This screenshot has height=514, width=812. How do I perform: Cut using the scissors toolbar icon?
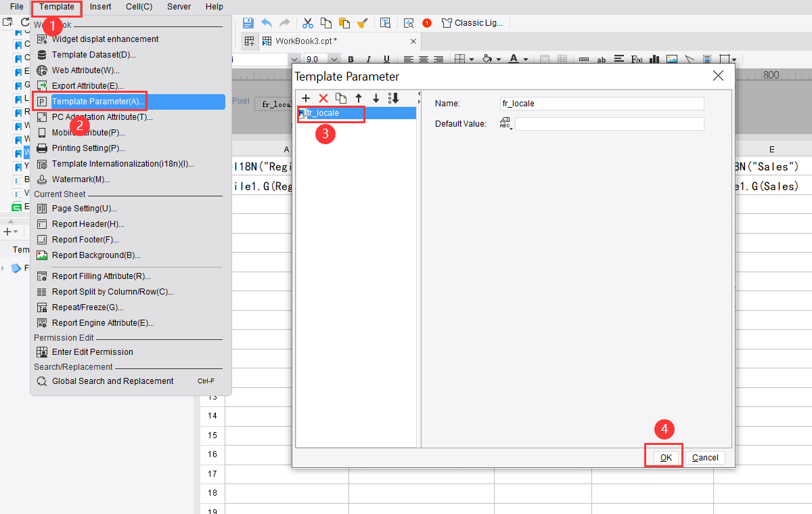[x=308, y=22]
